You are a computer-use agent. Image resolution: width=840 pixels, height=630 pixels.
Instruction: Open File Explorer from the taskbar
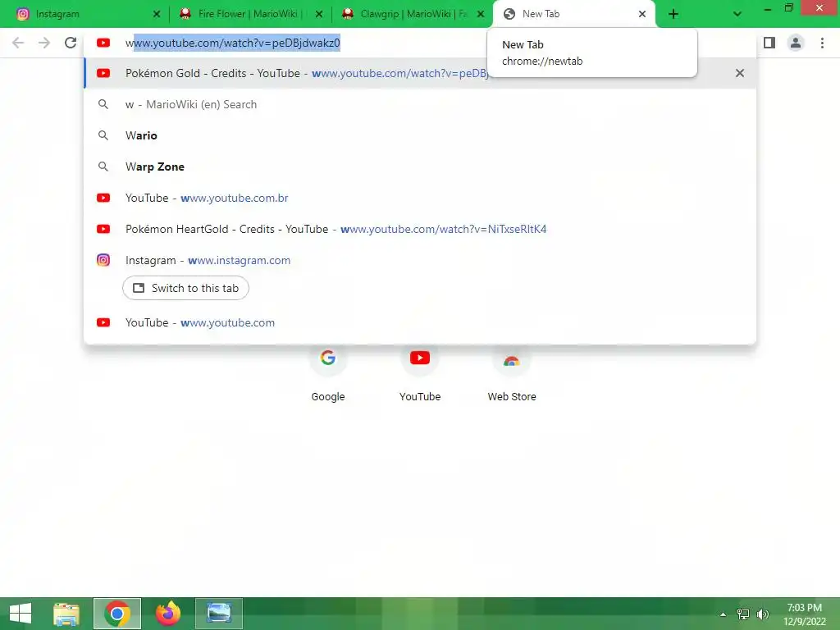[x=66, y=614]
